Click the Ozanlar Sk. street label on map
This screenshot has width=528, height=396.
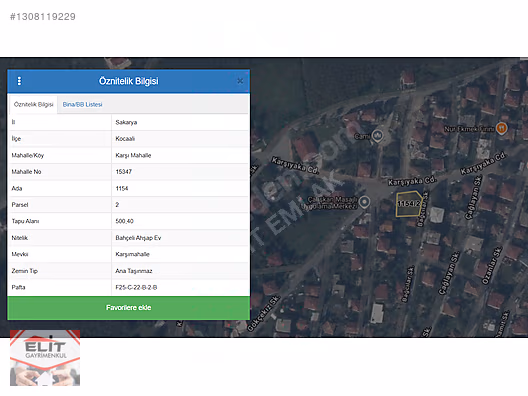pyautogui.click(x=492, y=265)
